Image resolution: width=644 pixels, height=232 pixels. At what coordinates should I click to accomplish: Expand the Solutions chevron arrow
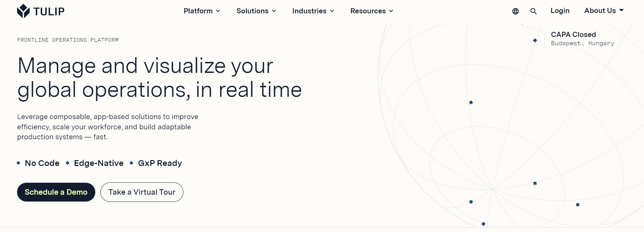tap(274, 11)
